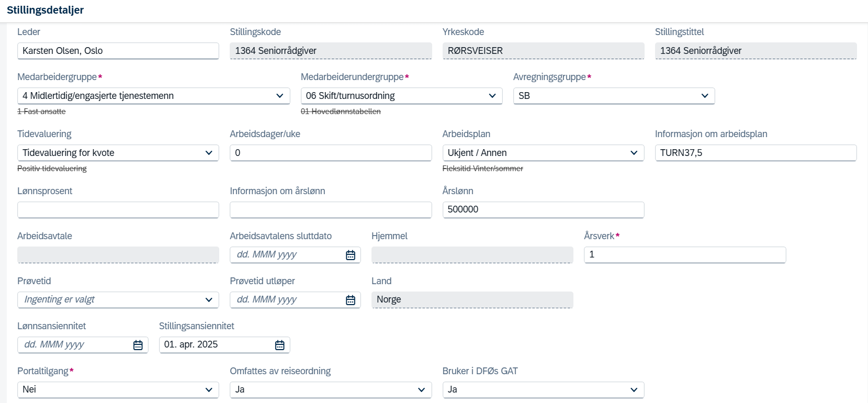Open Omfattes av reiseordning dropdown
Screen dimensions: 868x403
(x=422, y=390)
